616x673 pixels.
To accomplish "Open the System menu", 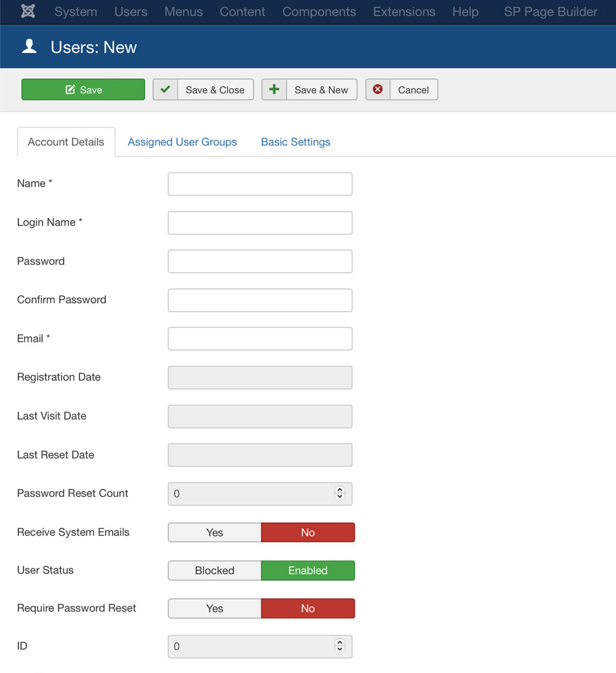I will pyautogui.click(x=76, y=12).
